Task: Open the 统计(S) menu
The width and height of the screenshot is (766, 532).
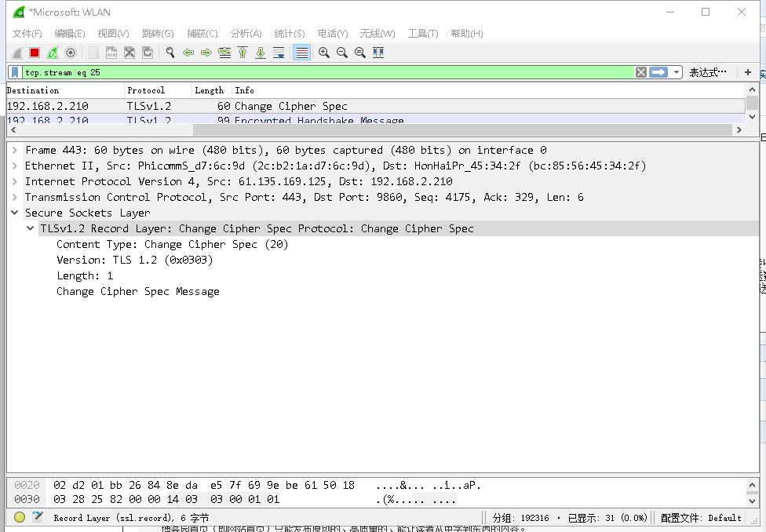Action: click(290, 33)
